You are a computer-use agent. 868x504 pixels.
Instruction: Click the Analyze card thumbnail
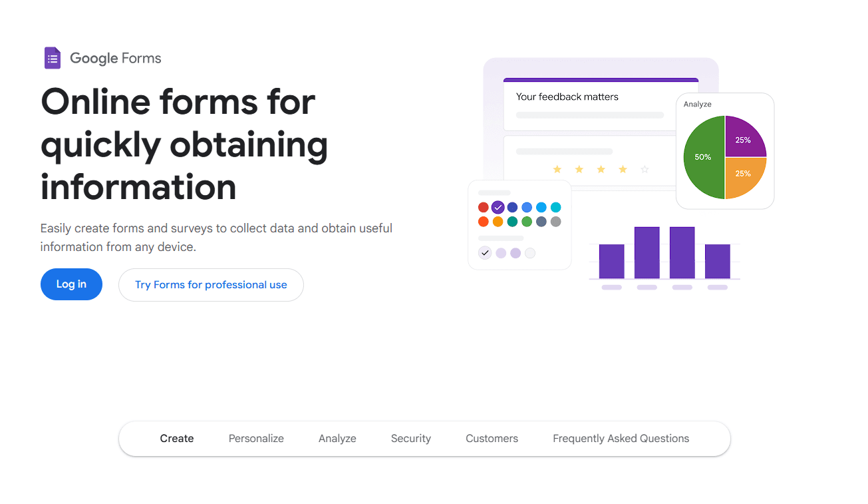tap(725, 150)
